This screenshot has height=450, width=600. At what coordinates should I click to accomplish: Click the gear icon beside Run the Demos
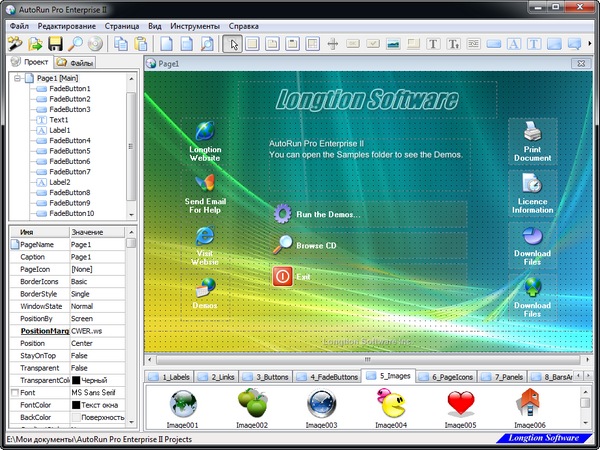(283, 213)
